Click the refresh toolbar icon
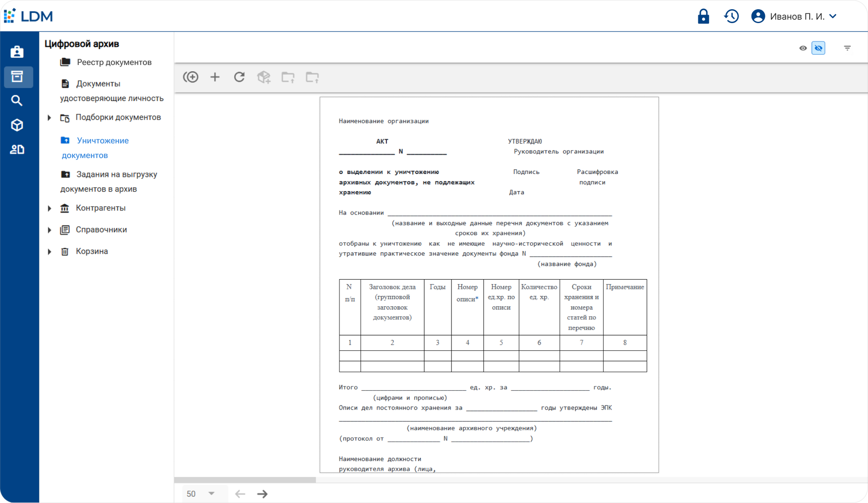The image size is (868, 503). pos(239,77)
